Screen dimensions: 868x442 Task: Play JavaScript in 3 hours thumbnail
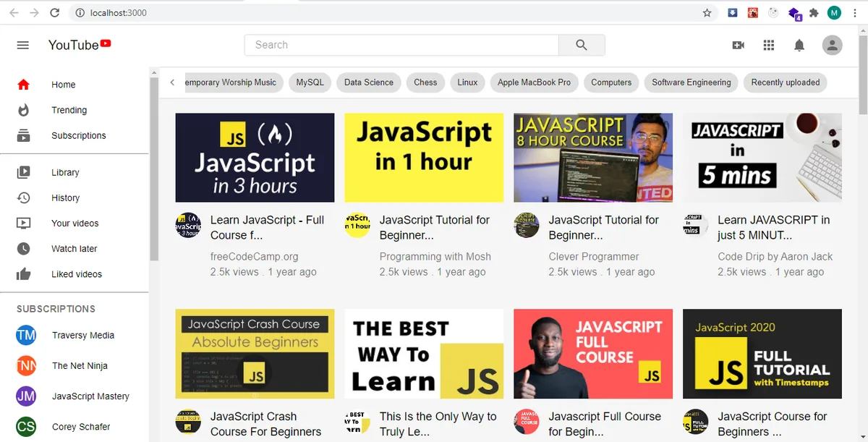coord(255,158)
